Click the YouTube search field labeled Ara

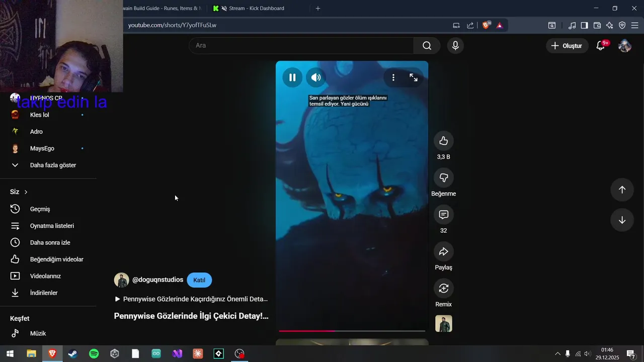[302, 46]
